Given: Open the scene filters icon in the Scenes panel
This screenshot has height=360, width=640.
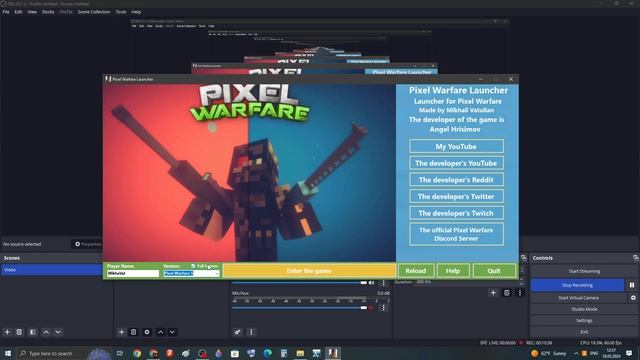Looking at the screenshot, I should [x=33, y=332].
